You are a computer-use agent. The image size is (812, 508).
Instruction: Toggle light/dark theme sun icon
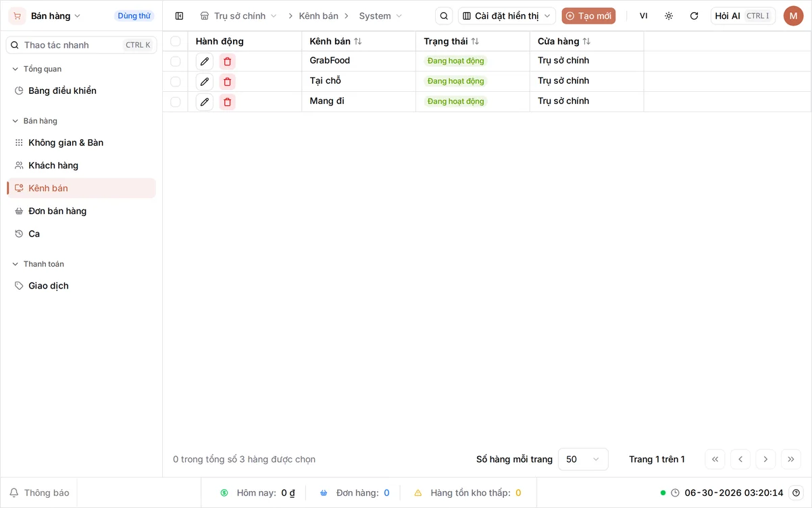pyautogui.click(x=669, y=16)
